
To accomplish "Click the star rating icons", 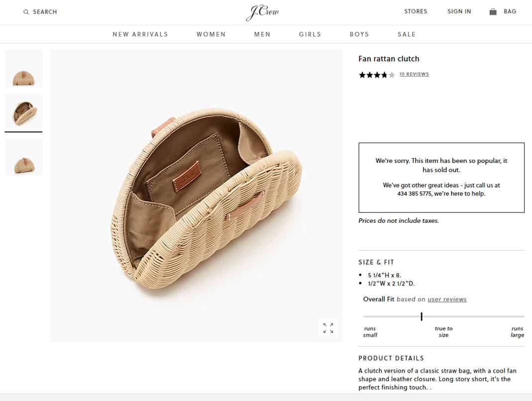I will coord(377,75).
